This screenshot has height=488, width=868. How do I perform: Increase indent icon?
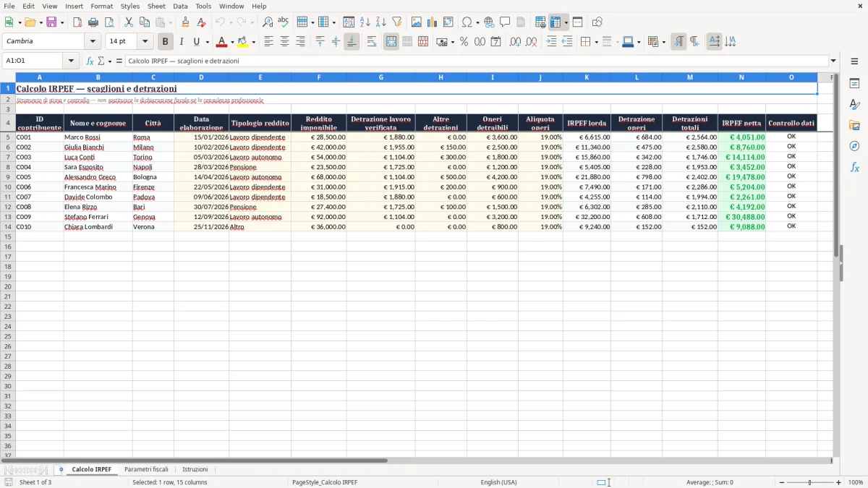pyautogui.click(x=551, y=42)
